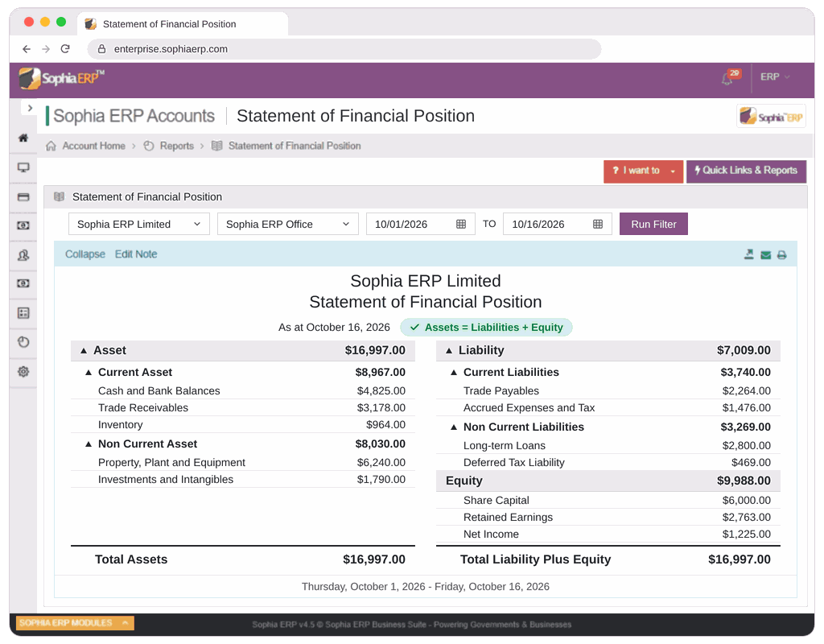Click Investments and Intangibles row
824x644 pixels.
pyautogui.click(x=243, y=479)
